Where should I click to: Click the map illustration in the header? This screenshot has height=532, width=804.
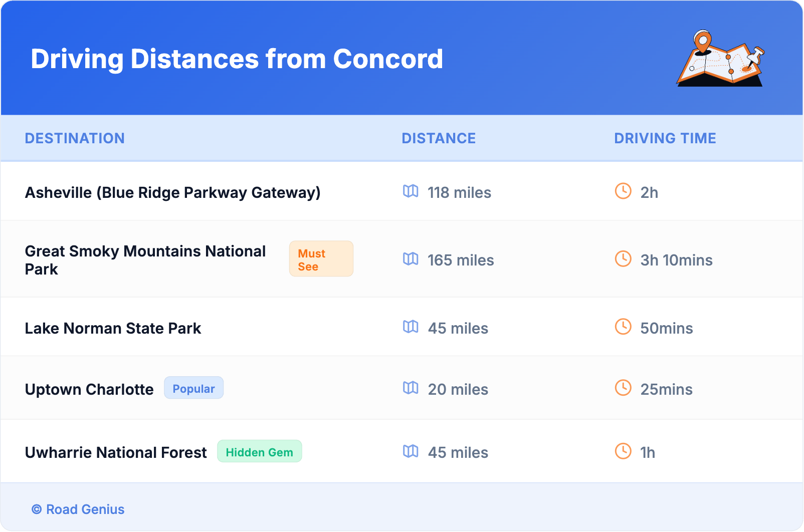(721, 59)
